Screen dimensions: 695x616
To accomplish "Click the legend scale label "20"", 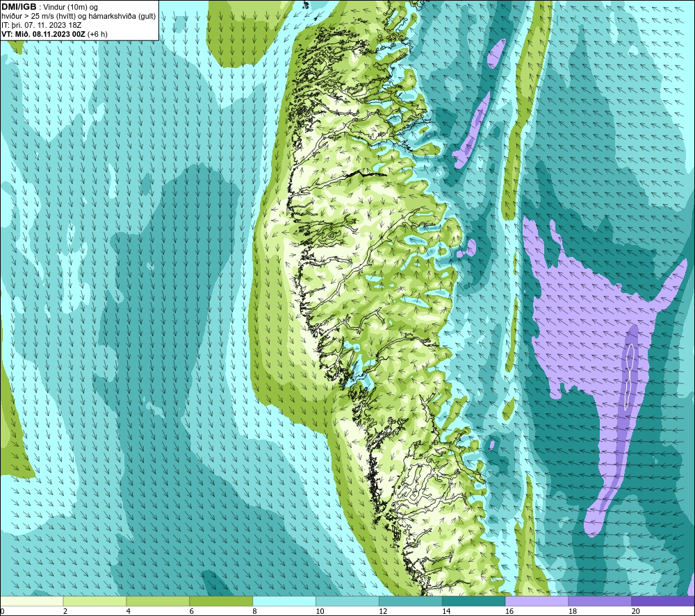I will (x=636, y=611).
